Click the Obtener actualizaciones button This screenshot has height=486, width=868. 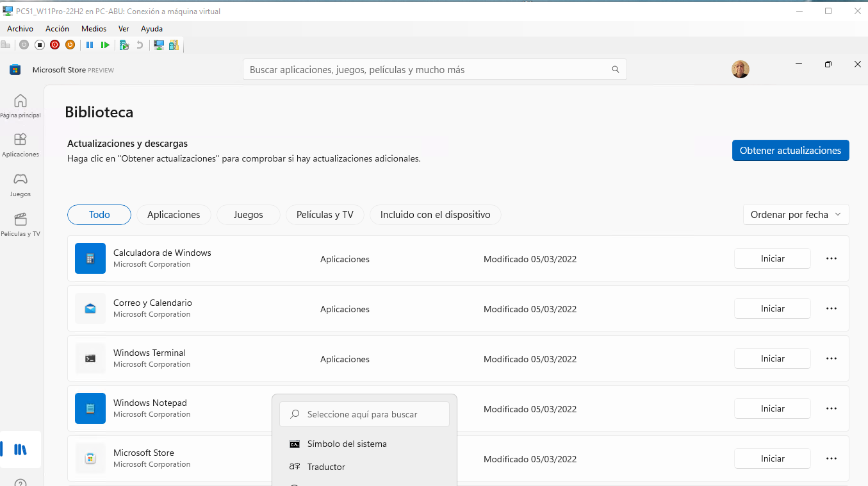tap(790, 151)
